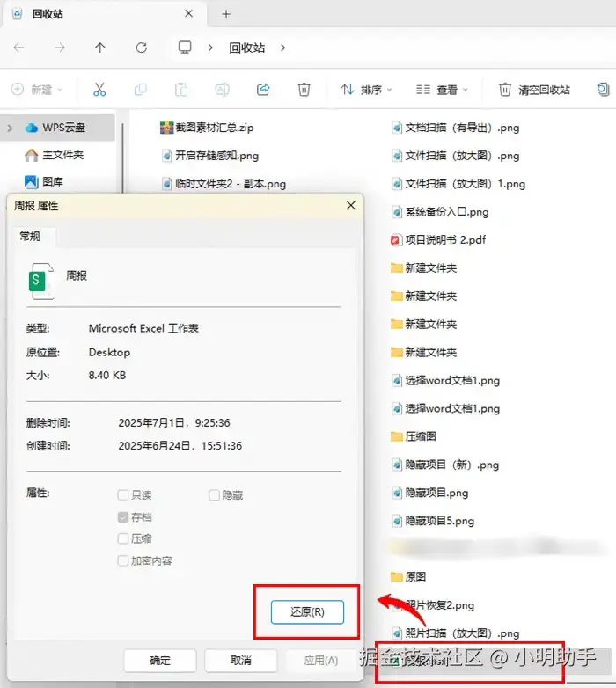The width and height of the screenshot is (616, 688).
Task: Click the 还原(R) restore button
Action: [x=307, y=612]
